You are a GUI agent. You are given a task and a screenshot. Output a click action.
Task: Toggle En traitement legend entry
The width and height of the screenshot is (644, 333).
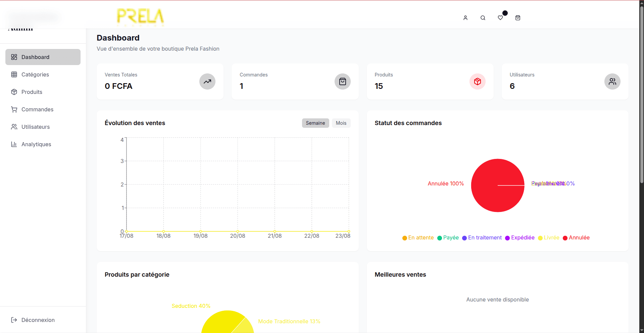click(482, 238)
